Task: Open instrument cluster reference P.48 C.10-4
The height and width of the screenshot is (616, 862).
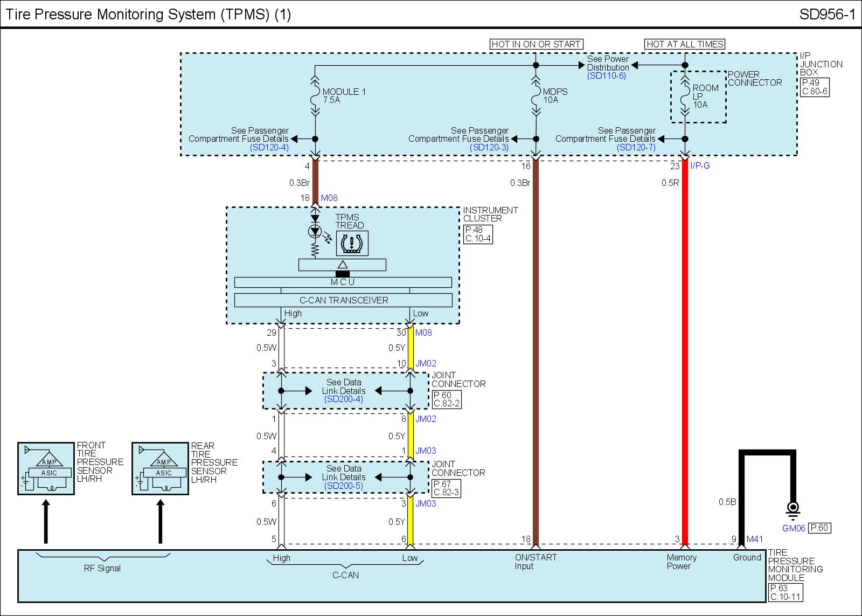Action: click(x=478, y=234)
